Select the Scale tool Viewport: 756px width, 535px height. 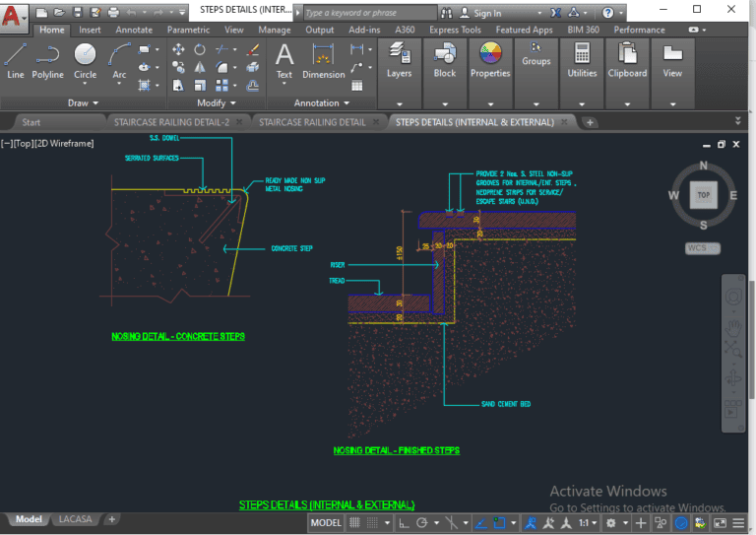point(200,86)
